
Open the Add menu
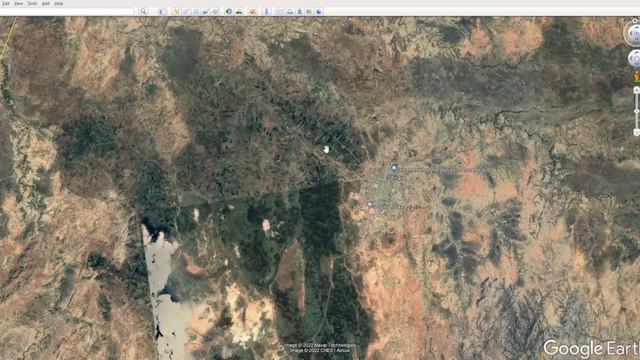[x=46, y=3]
